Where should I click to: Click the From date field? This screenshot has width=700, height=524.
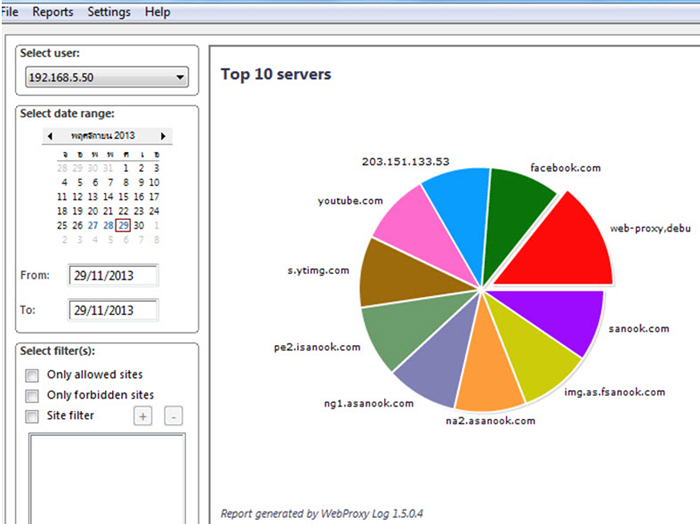point(113,276)
